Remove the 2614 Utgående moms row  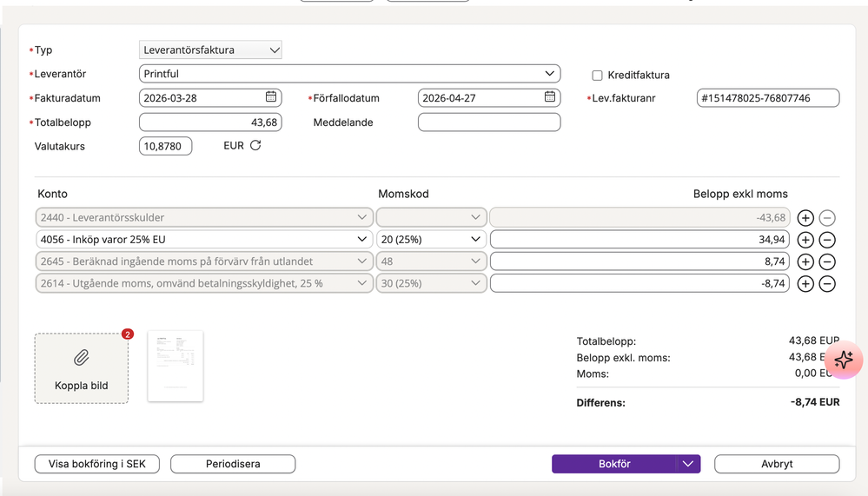[x=827, y=283]
